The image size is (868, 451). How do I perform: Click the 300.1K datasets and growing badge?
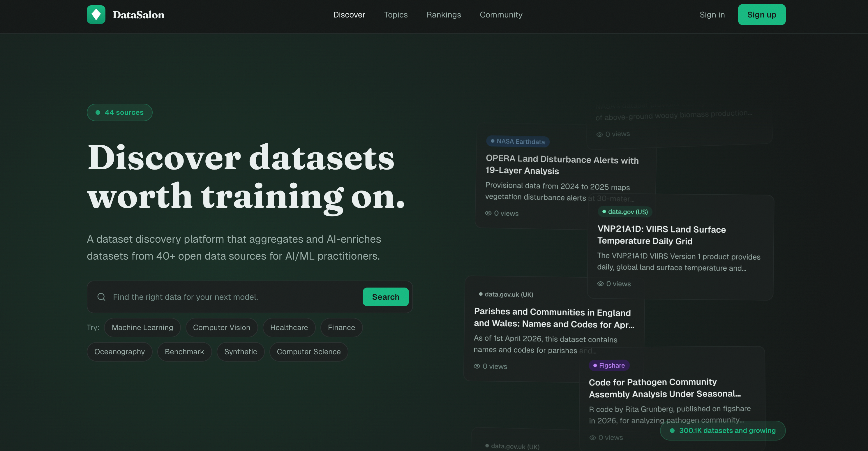722,430
